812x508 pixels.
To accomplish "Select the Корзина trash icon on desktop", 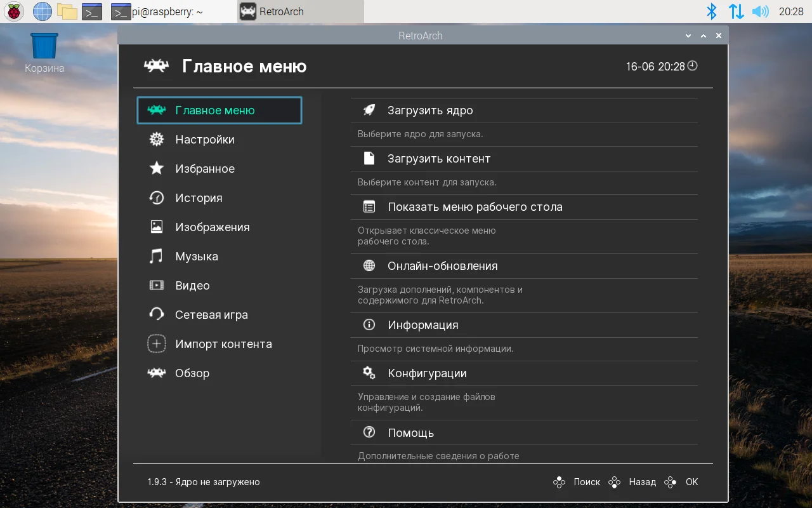I will click(44, 53).
